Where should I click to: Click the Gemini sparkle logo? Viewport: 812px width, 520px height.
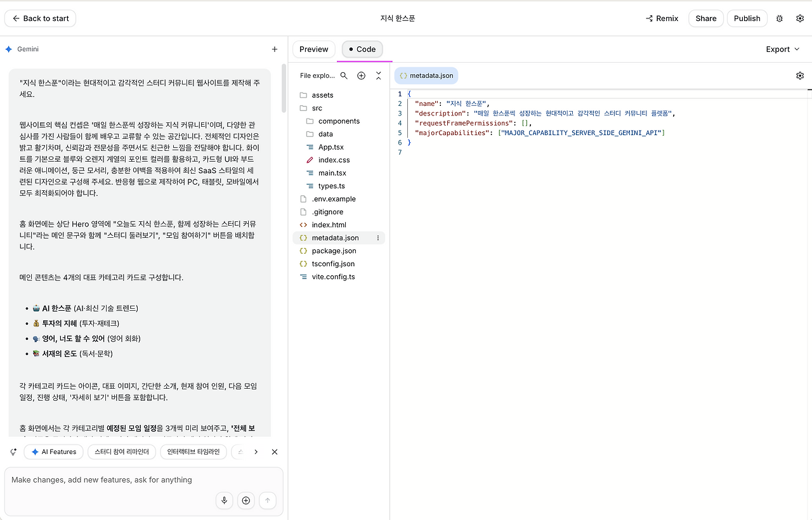(x=9, y=49)
